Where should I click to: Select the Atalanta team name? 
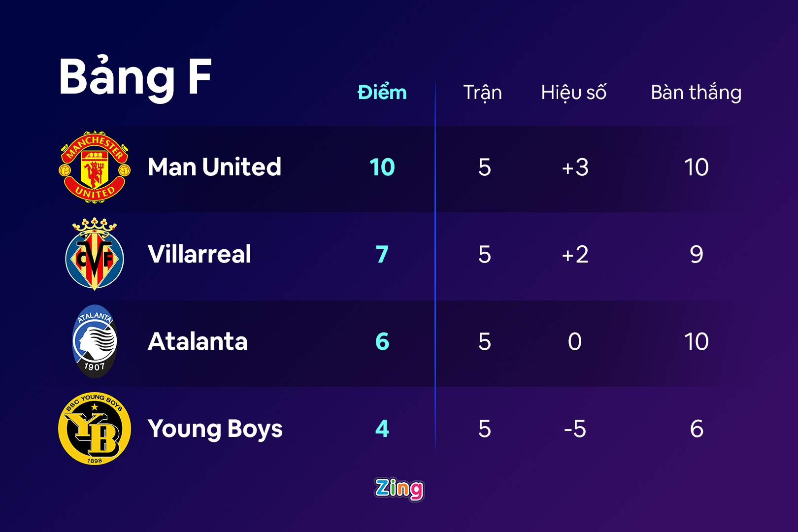coord(198,341)
